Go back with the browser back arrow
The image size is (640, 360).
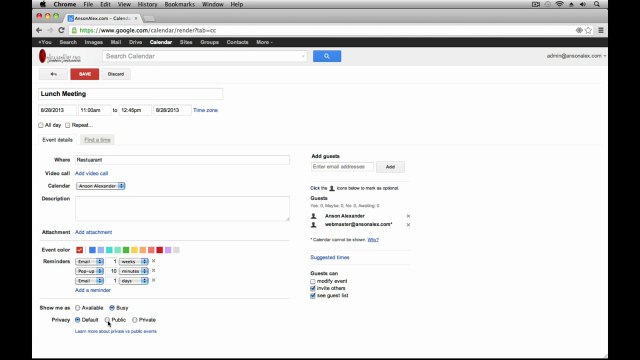[39, 30]
